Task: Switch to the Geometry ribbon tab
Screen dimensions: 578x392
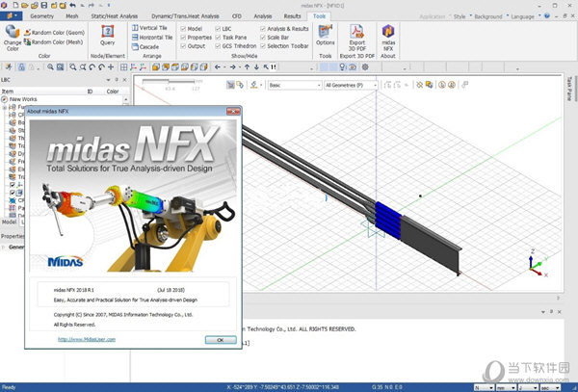Action: click(42, 16)
